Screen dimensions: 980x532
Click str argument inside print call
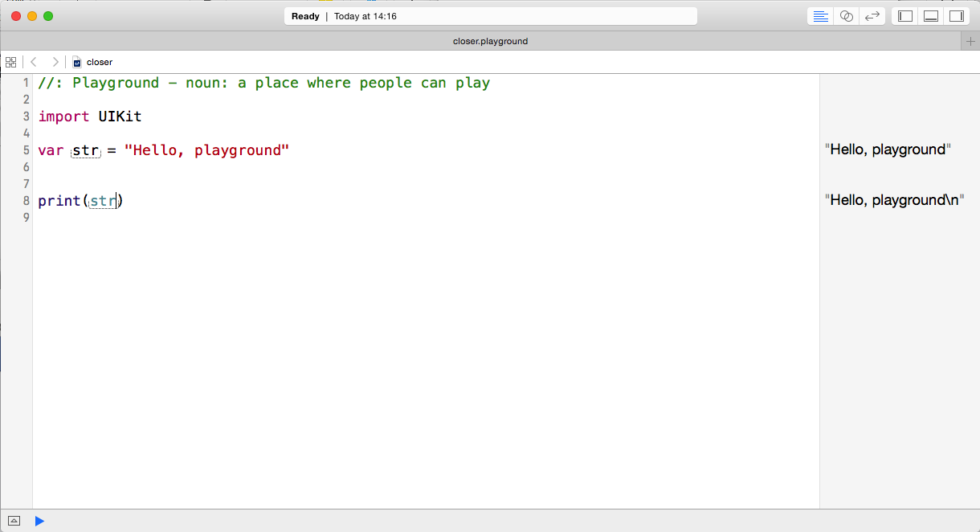[103, 201]
